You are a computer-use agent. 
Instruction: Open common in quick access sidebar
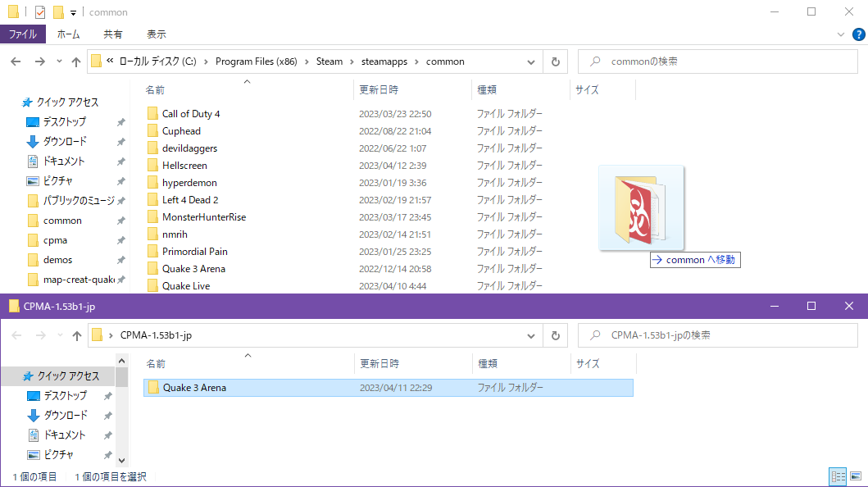pyautogui.click(x=62, y=221)
